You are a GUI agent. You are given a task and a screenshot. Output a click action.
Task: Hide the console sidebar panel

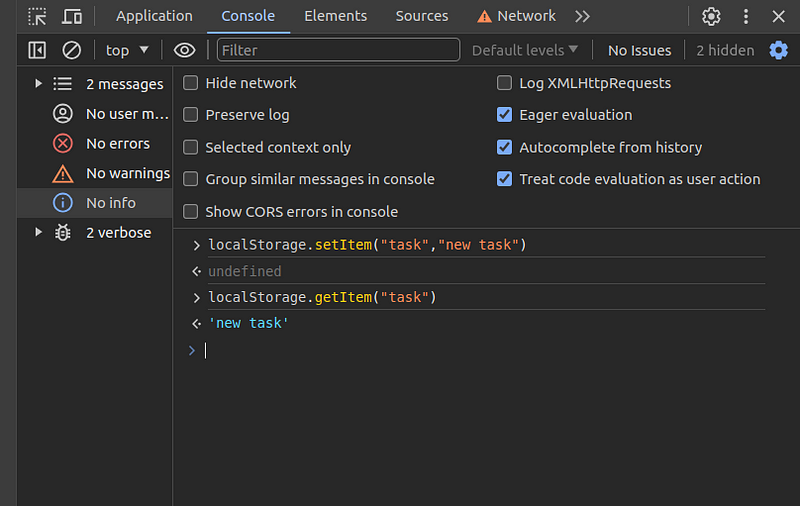tap(37, 50)
